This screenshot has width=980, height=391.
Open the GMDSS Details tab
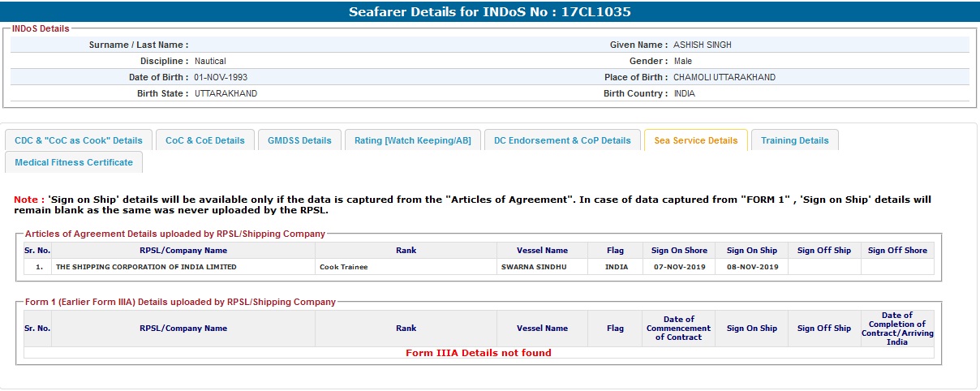pyautogui.click(x=299, y=140)
